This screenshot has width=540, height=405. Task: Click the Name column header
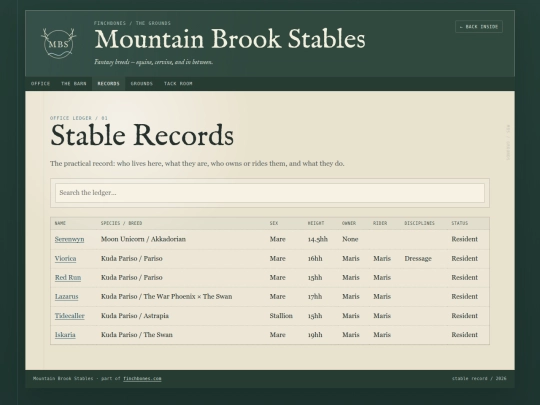60,223
